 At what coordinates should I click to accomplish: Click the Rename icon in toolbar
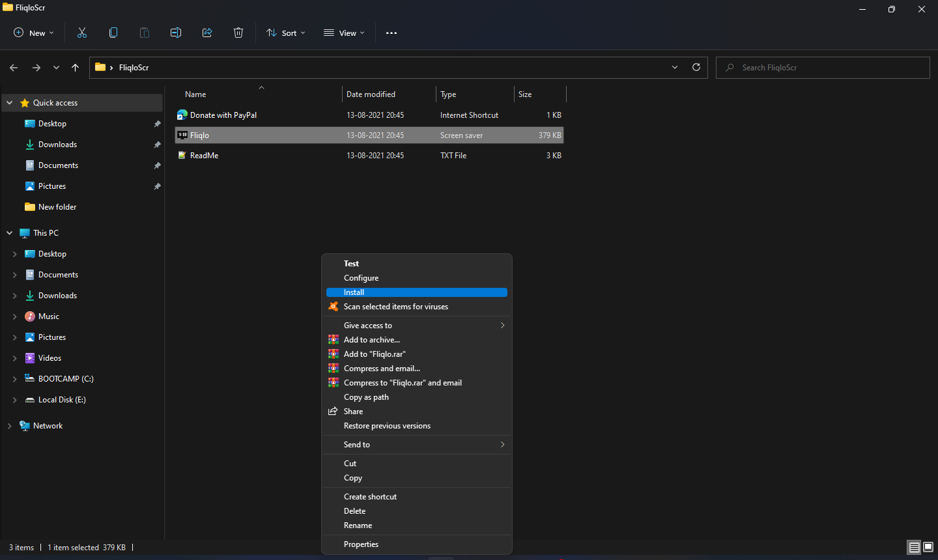(176, 33)
